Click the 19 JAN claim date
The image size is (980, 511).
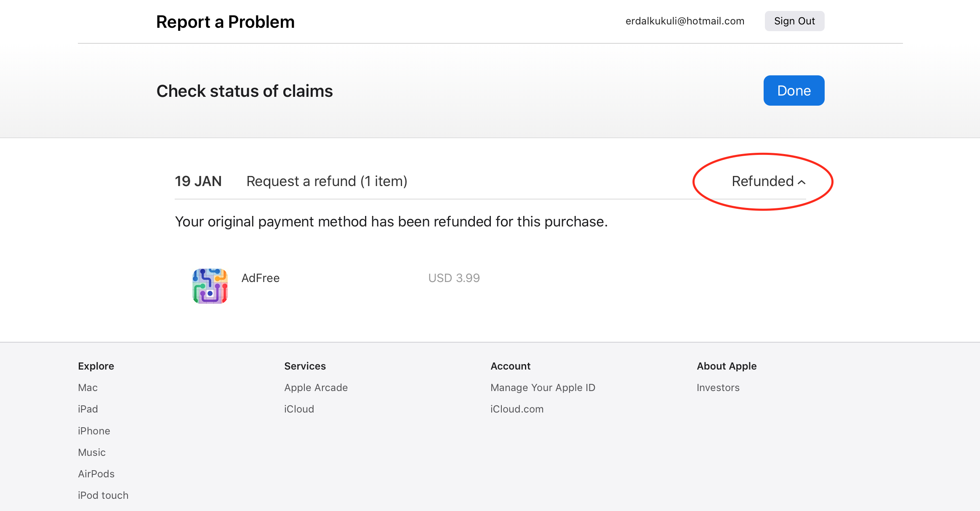pyautogui.click(x=198, y=181)
